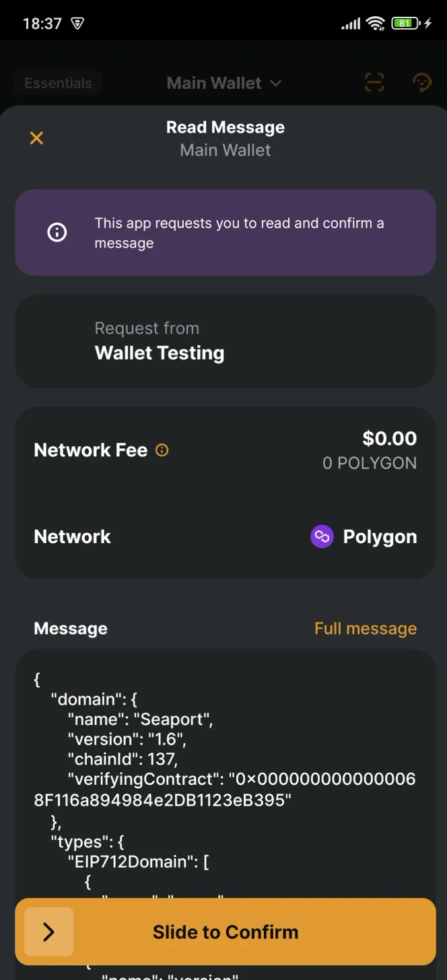Viewport: 447px width, 980px height.
Task: Open the Full message view
Action: (x=366, y=628)
